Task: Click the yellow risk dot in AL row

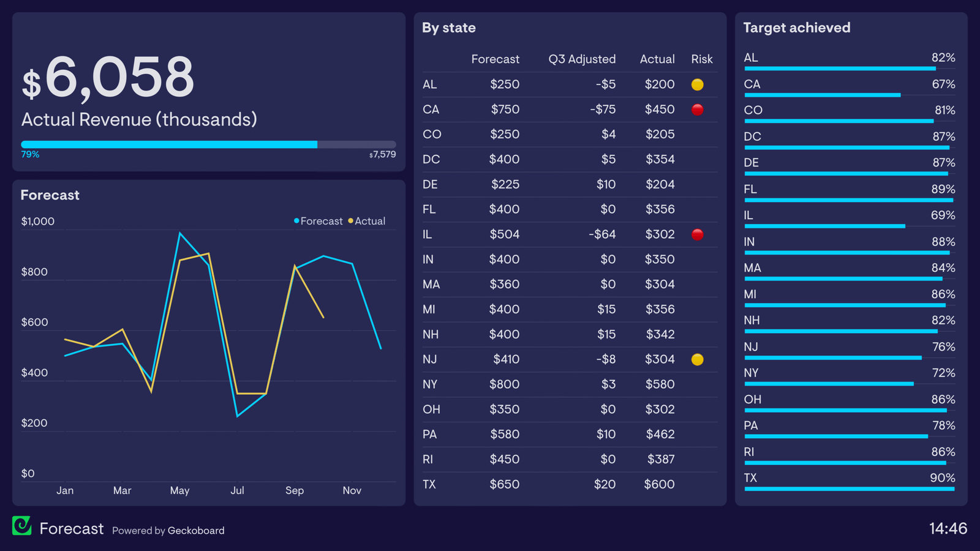Action: click(x=697, y=84)
